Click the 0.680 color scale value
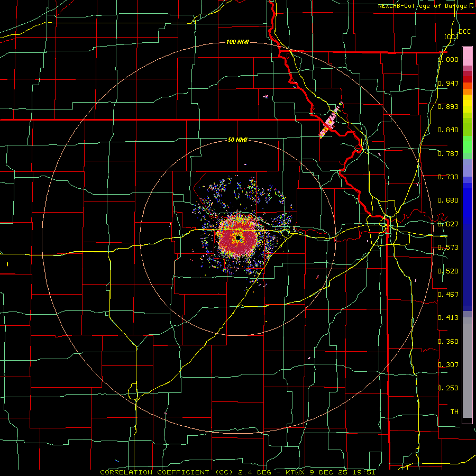The width and height of the screenshot is (476, 476). [448, 200]
